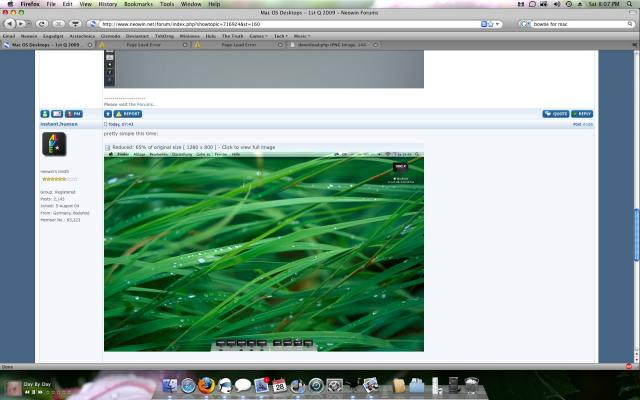The height and width of the screenshot is (400, 640).
Task: Click the REPORT button on the post
Action: 128,114
